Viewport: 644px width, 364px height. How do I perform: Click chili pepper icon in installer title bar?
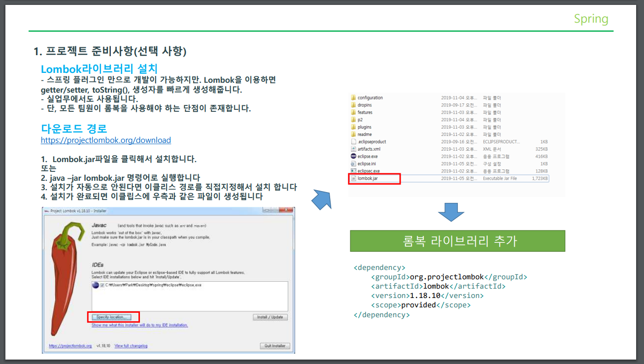coord(46,211)
